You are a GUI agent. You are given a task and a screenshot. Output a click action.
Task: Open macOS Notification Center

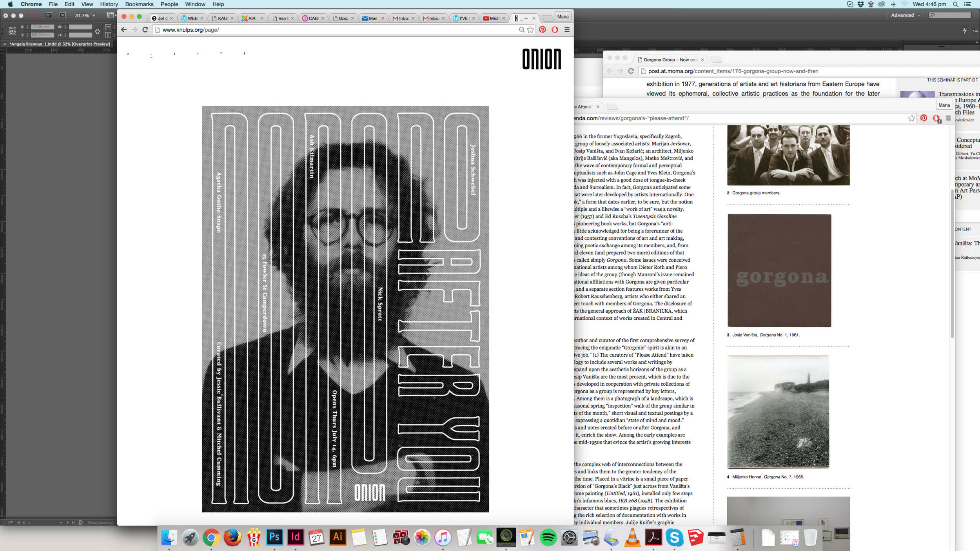(x=968, y=4)
